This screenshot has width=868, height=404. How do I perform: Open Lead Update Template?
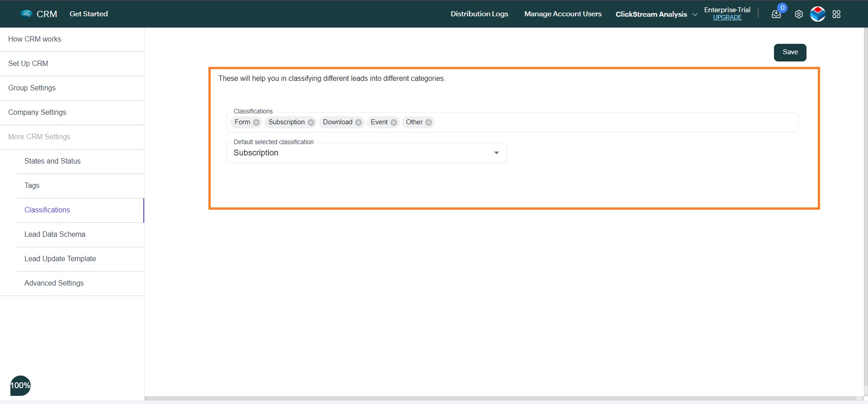click(80, 259)
